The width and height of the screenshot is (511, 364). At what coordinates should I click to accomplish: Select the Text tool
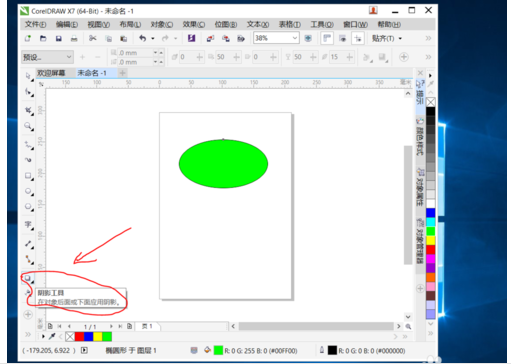(28, 225)
